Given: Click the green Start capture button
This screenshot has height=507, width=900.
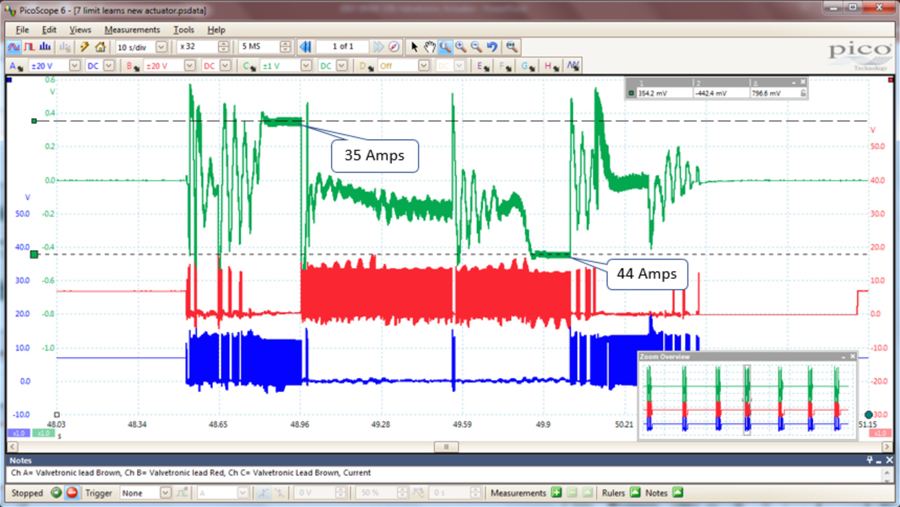Looking at the screenshot, I should coord(56,493).
